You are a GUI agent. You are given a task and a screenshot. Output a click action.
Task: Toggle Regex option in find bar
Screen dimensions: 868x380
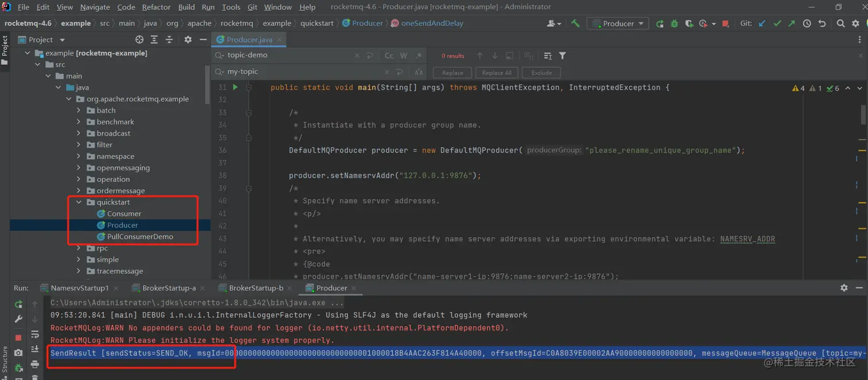418,56
